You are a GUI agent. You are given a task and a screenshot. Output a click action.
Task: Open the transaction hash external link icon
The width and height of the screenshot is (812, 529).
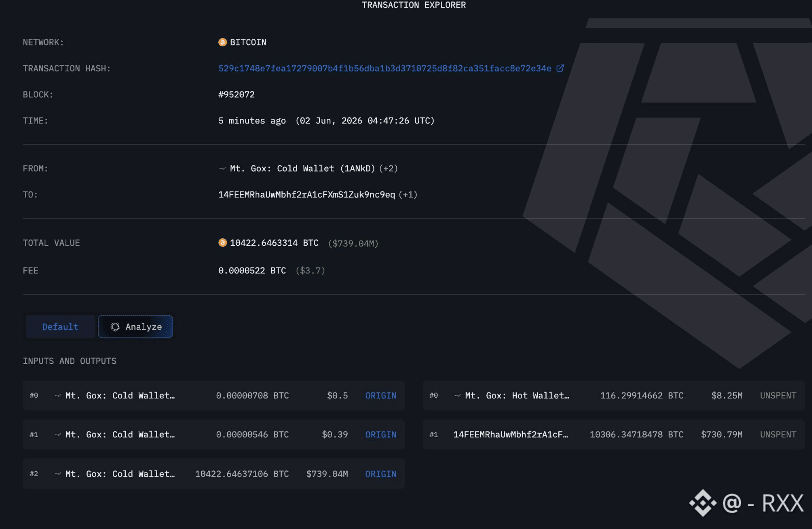click(x=560, y=68)
